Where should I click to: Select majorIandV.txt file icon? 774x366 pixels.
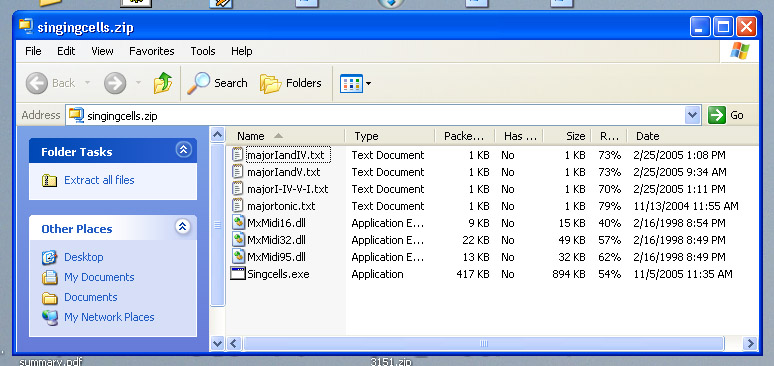click(238, 172)
